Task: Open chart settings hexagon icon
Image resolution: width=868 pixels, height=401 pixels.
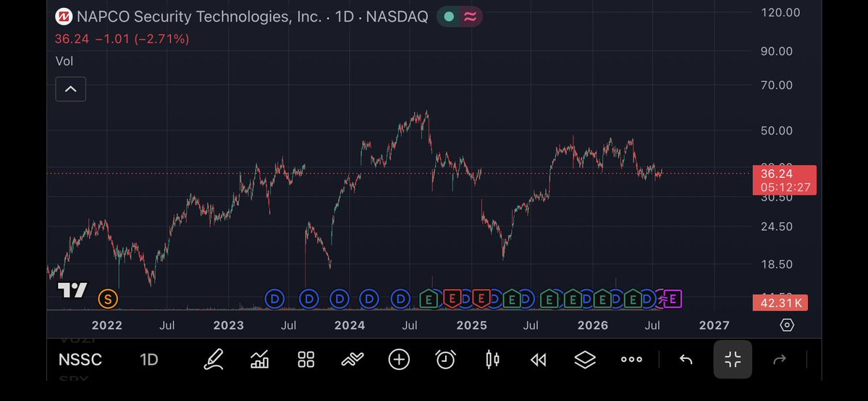Action: pos(787,325)
